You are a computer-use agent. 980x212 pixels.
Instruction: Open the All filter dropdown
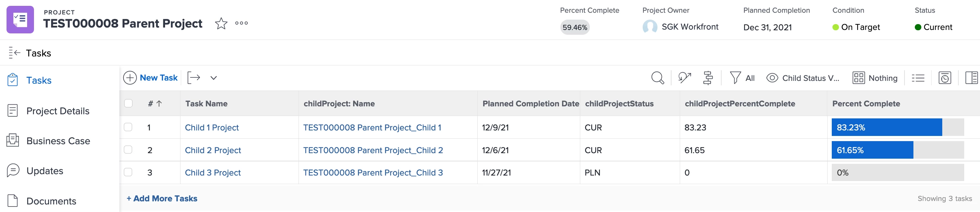[x=742, y=78]
